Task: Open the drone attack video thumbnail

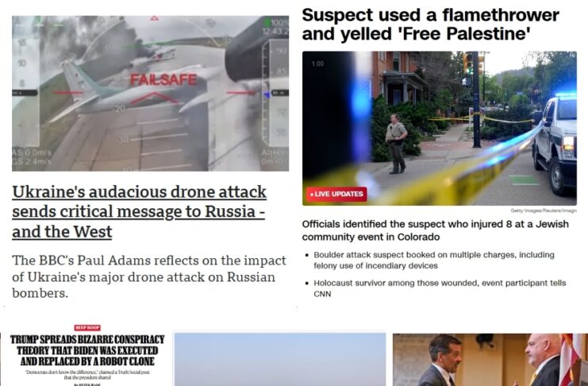Action: click(151, 94)
